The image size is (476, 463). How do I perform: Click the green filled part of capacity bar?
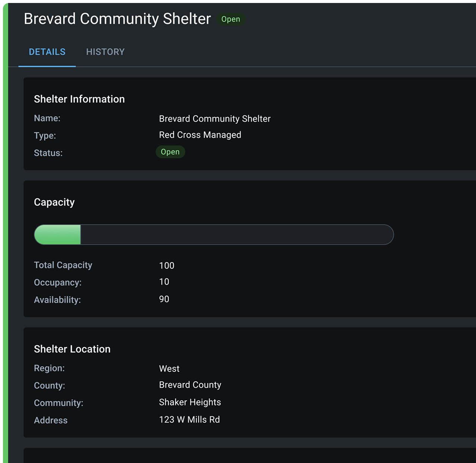[58, 234]
